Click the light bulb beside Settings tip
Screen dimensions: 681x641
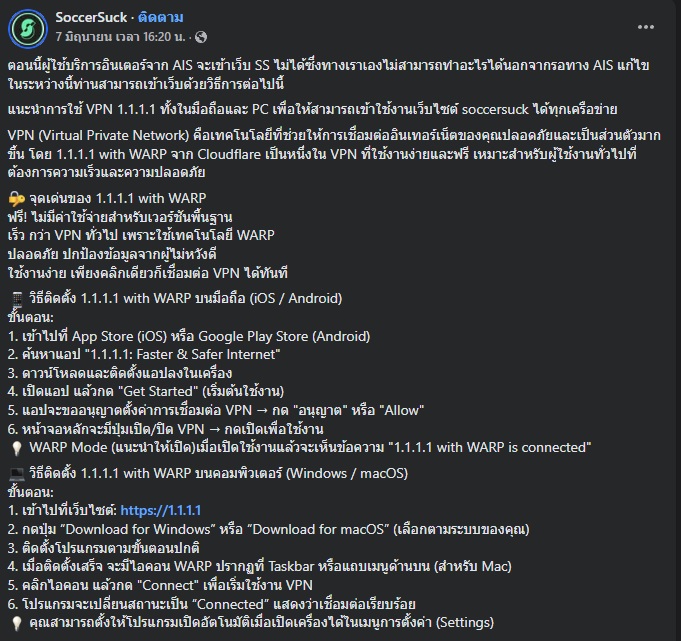point(17,623)
